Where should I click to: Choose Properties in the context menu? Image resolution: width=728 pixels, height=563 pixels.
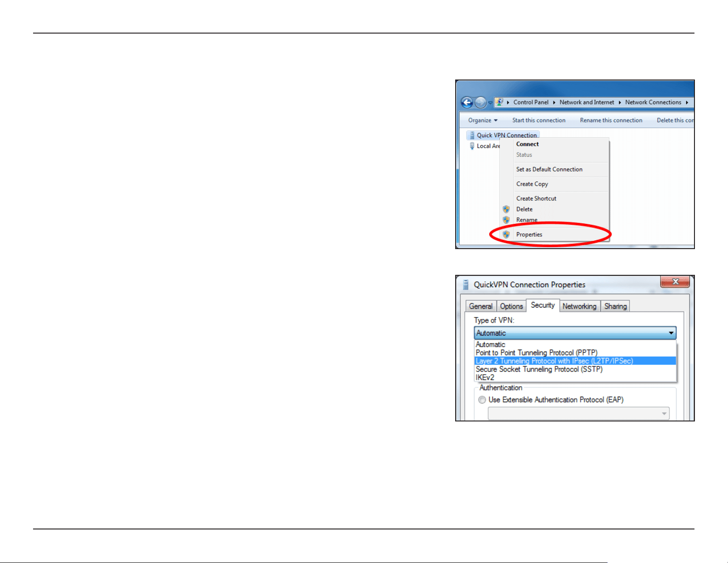click(x=529, y=234)
